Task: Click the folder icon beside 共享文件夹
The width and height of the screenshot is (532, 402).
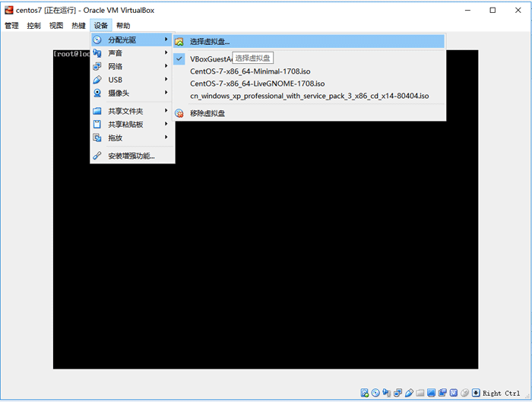Action: 97,111
